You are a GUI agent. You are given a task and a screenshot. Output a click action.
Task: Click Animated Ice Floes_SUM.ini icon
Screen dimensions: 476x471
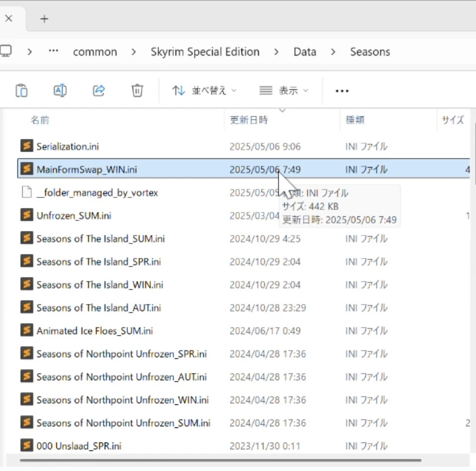click(27, 330)
